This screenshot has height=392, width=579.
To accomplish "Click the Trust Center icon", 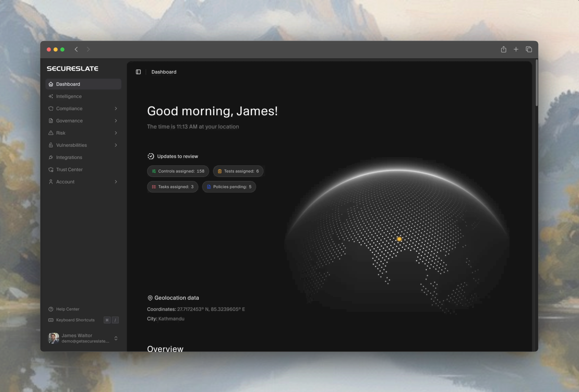I will [x=51, y=170].
